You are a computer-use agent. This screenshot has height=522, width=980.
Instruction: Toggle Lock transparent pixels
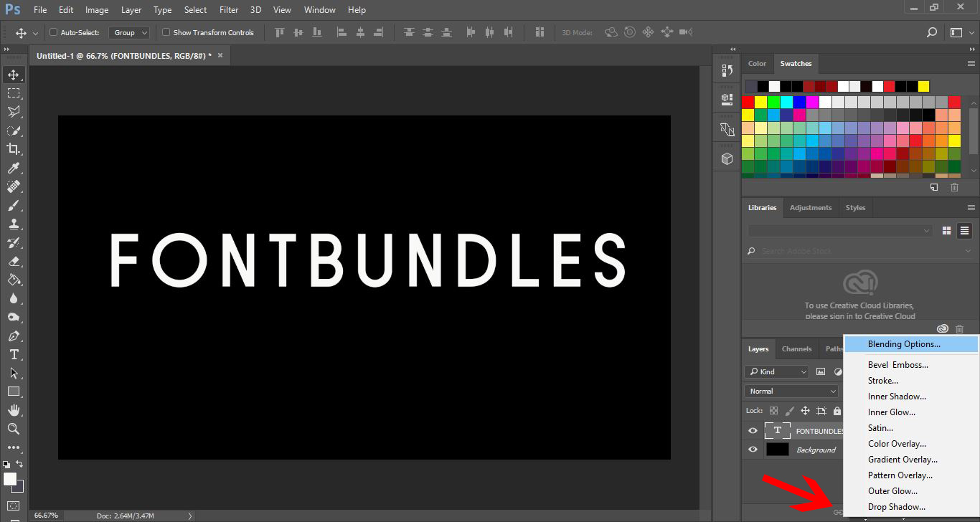pyautogui.click(x=773, y=411)
